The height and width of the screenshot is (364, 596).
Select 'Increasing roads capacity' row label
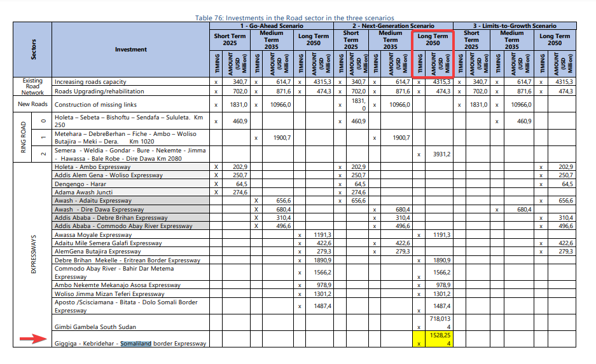90,81
